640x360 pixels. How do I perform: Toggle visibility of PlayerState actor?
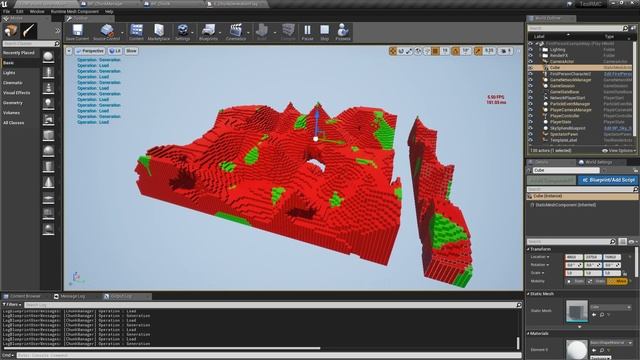point(531,122)
